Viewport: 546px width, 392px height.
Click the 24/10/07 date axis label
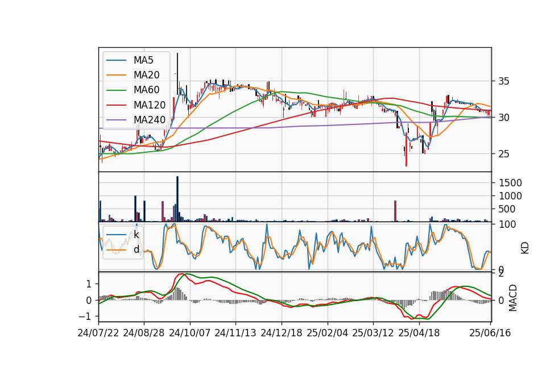[x=190, y=333]
